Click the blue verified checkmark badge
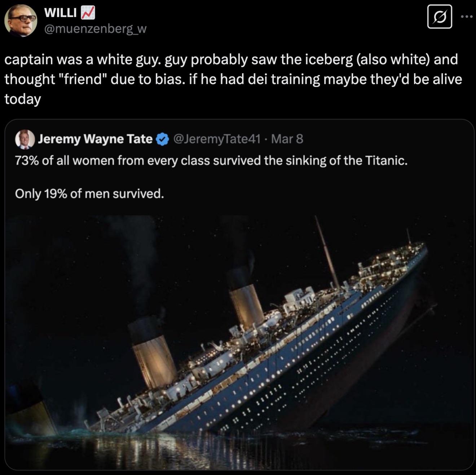 pos(163,139)
